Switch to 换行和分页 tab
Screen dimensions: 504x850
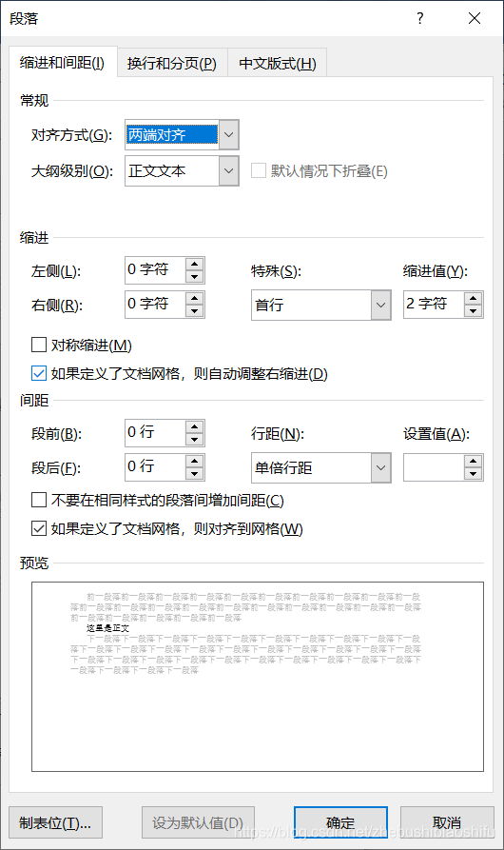tap(171, 64)
